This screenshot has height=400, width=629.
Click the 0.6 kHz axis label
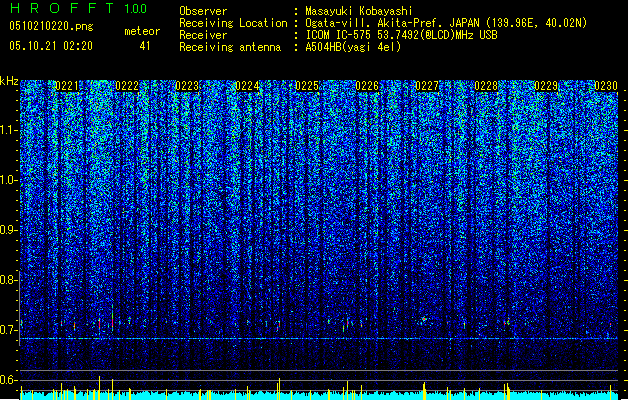[9, 380]
